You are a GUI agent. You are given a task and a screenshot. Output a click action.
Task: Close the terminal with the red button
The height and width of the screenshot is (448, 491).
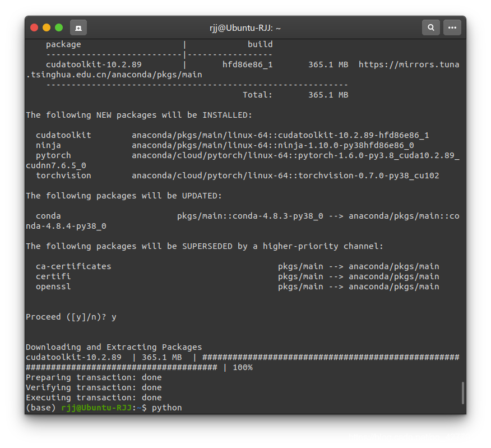click(x=34, y=27)
